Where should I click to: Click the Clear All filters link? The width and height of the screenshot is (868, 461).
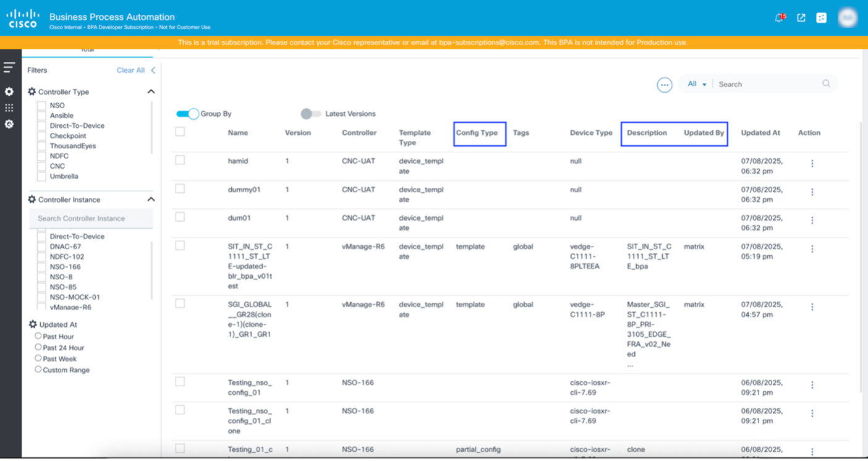(130, 70)
